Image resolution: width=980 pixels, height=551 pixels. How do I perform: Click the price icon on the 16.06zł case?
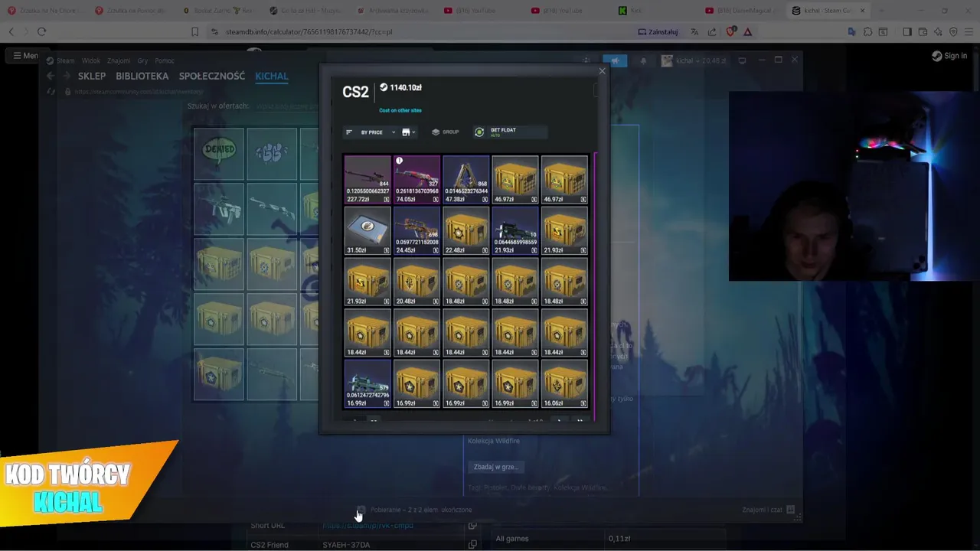pyautogui.click(x=583, y=404)
